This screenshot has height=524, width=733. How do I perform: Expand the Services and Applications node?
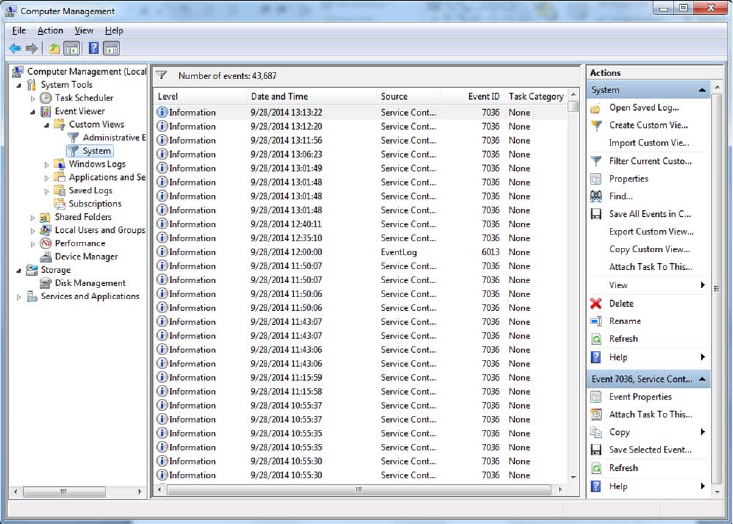19,297
